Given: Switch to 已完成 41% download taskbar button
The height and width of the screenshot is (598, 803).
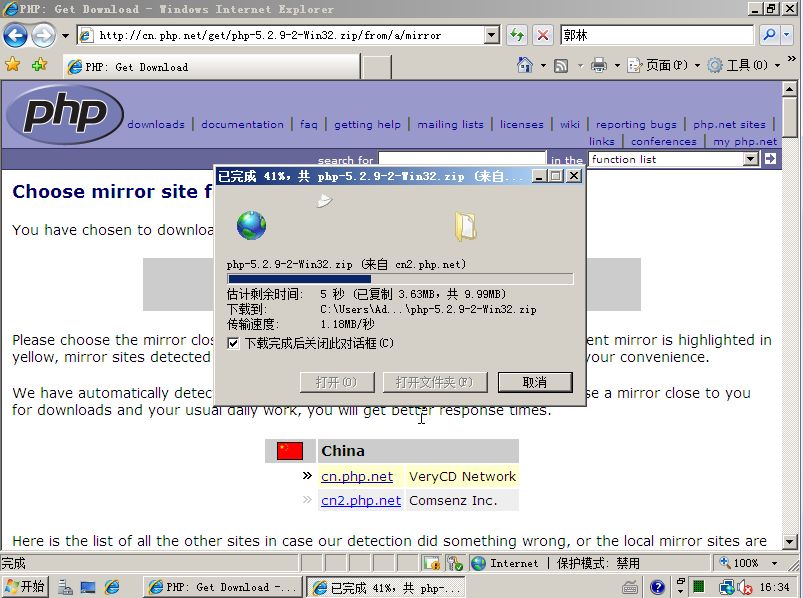Looking at the screenshot, I should [x=387, y=588].
